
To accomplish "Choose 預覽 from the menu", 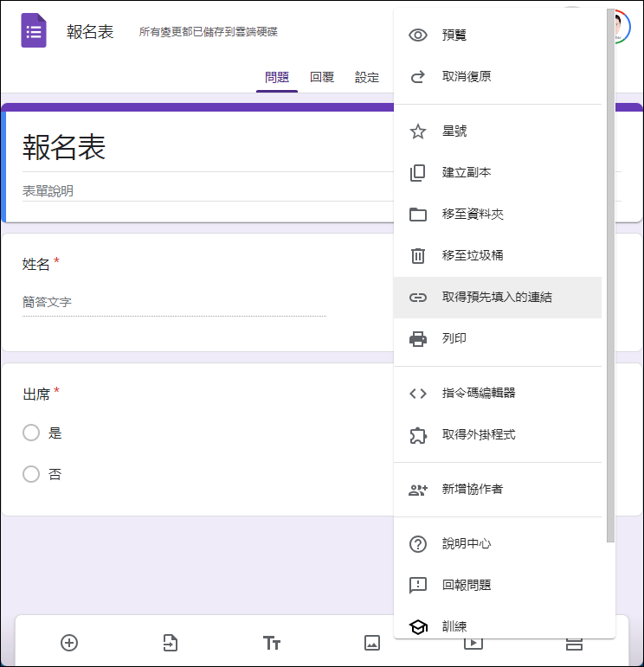I will [498, 35].
